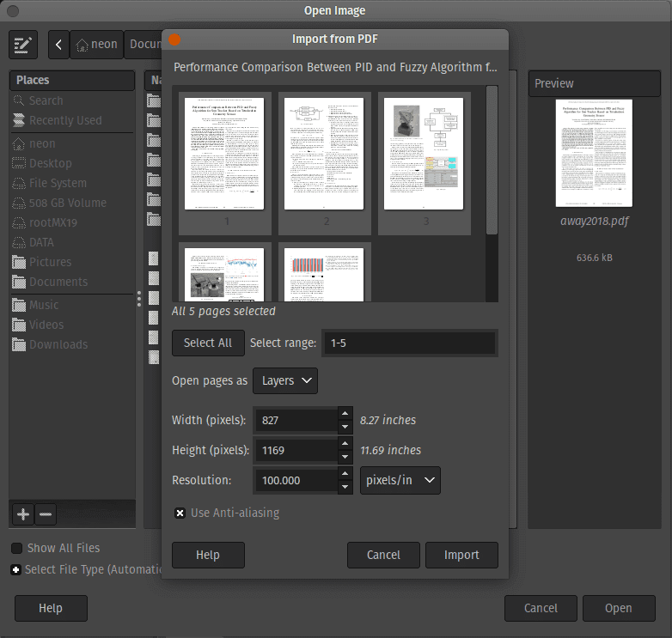This screenshot has width=672, height=638.
Task: Open the neon home folder in path bar
Action: pyautogui.click(x=96, y=45)
